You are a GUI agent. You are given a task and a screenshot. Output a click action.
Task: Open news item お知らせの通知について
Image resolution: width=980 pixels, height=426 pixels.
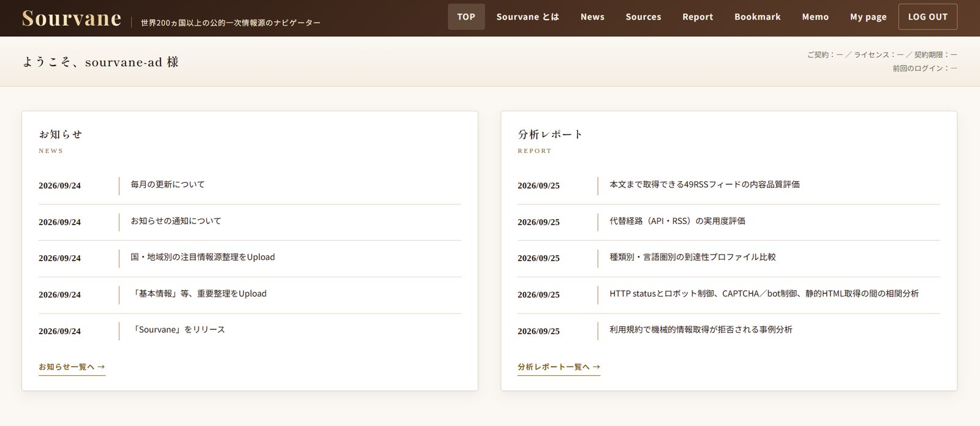coord(176,221)
